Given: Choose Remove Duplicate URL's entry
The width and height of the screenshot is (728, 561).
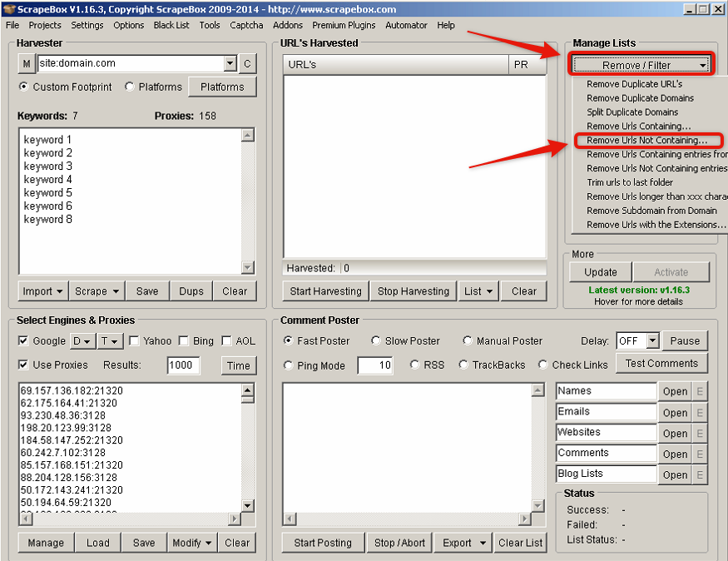Looking at the screenshot, I should [x=634, y=84].
